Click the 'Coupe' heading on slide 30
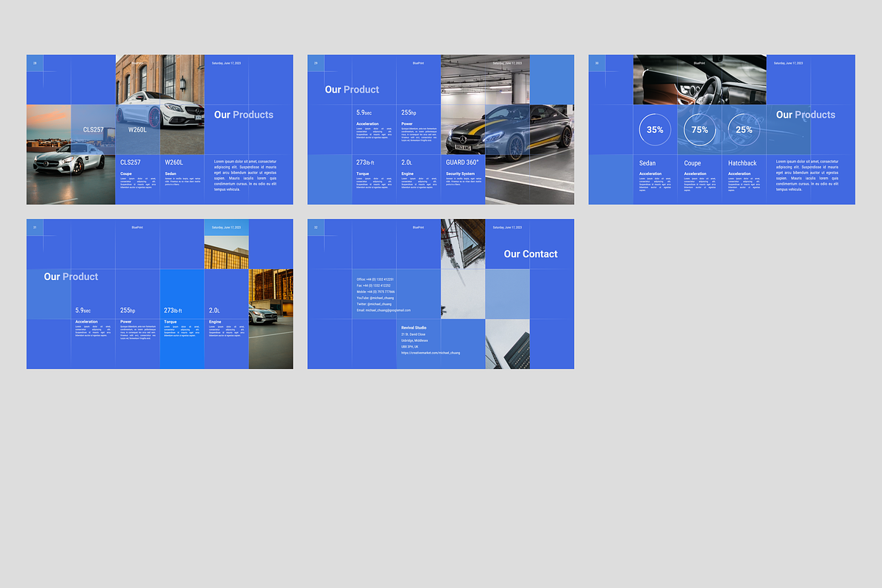Viewport: 882px width, 588px height. (x=692, y=163)
